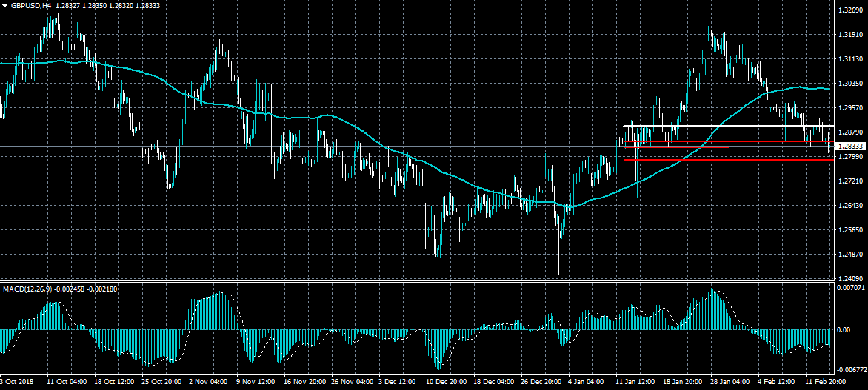
Task: Select the lowest red horizontal line
Action: pyautogui.click(x=726, y=159)
